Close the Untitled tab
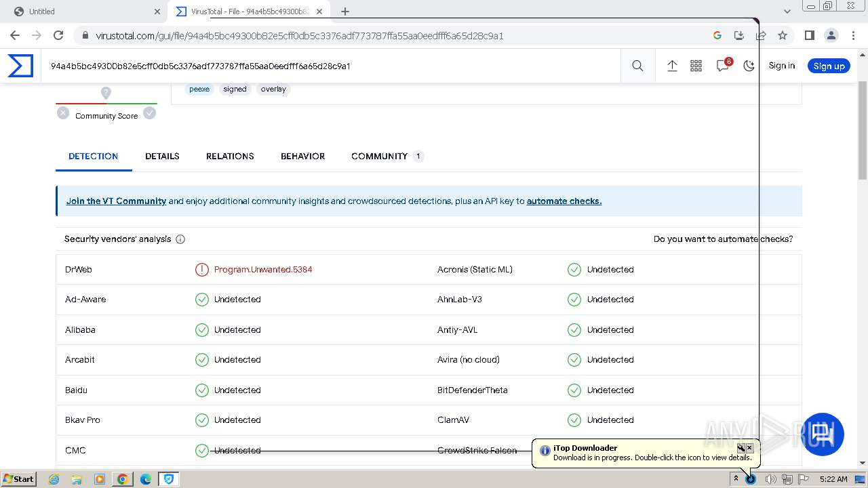868x488 pixels. click(x=157, y=12)
